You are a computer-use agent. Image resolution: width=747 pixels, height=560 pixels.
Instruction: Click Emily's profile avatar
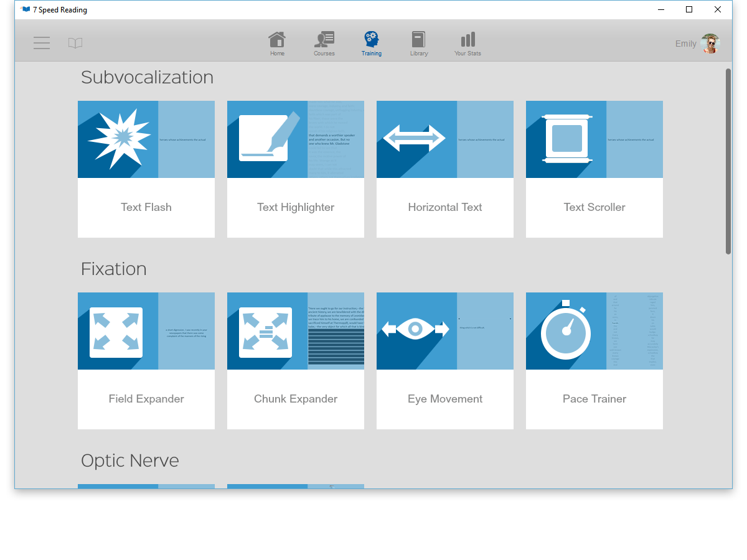point(710,44)
